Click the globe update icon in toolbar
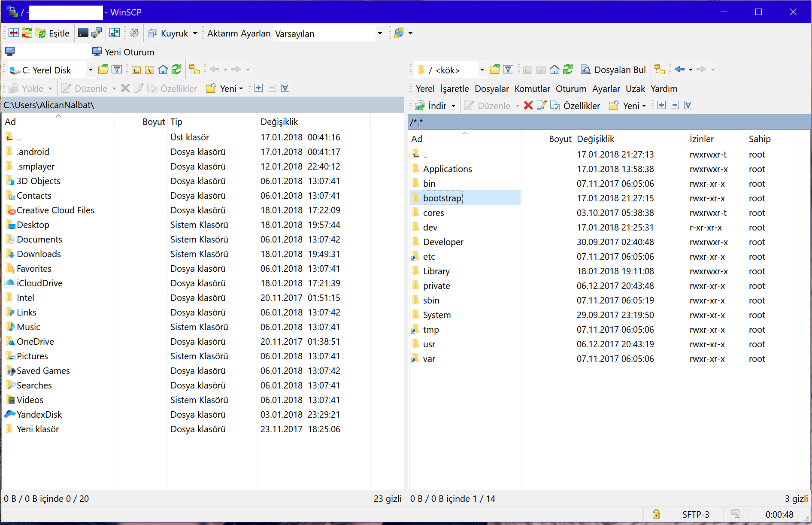 point(399,33)
